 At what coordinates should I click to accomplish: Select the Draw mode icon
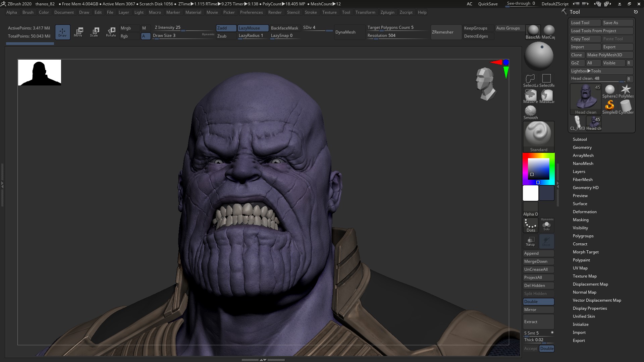pos(62,32)
